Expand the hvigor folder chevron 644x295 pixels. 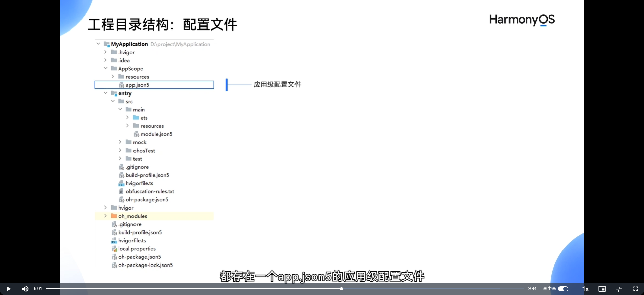pos(105,207)
